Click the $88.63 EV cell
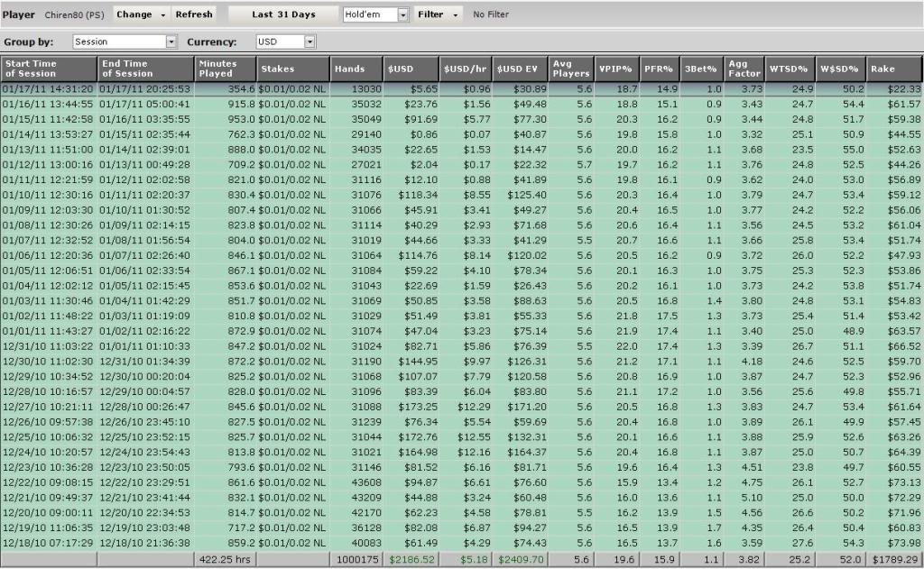Image resolution: width=924 pixels, height=569 pixels. pos(519,301)
